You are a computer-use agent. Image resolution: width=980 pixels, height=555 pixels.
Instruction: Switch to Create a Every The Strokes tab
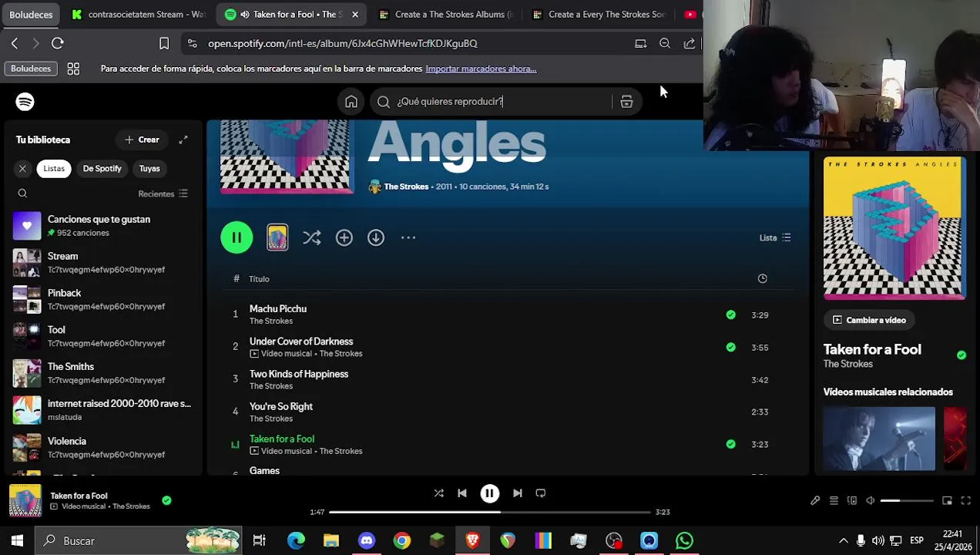click(x=599, y=14)
